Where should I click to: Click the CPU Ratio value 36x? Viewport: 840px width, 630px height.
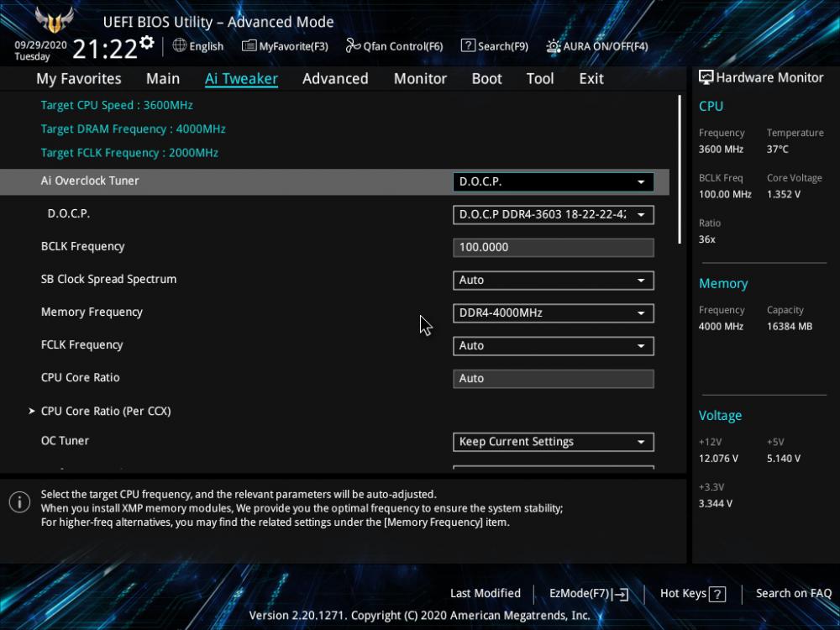pos(707,239)
